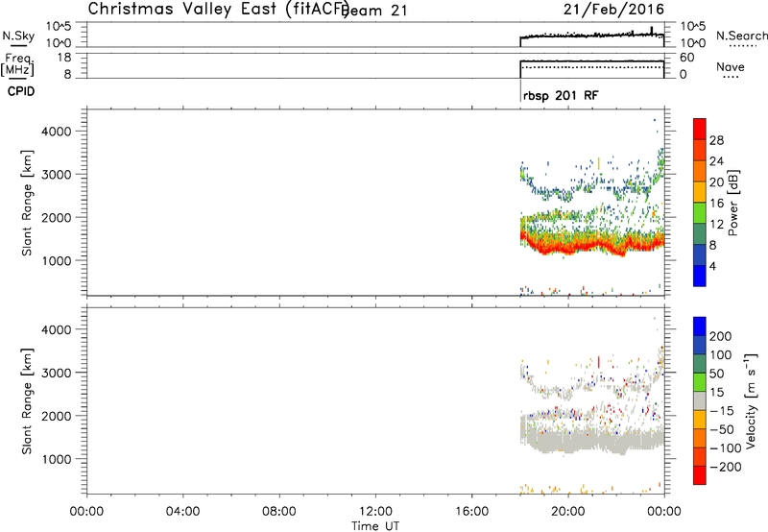
Task: Select the rbsp 201 RF mode text
Action: 561,95
